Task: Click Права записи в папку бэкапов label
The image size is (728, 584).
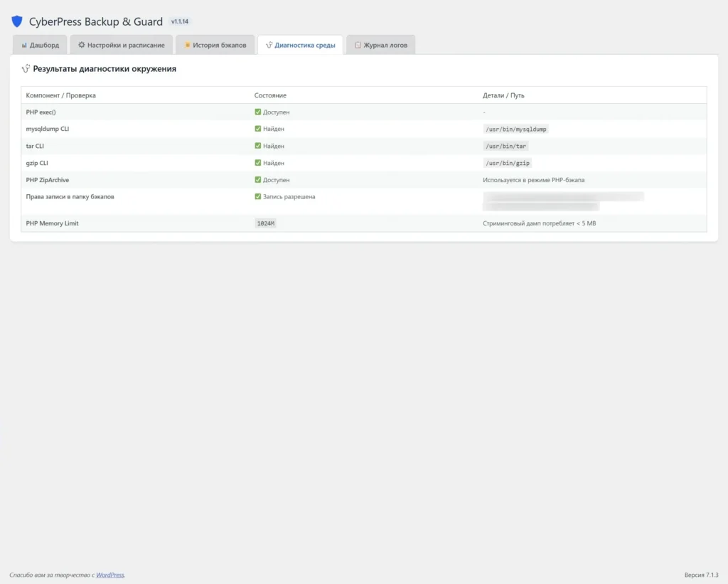Action: [x=70, y=196]
